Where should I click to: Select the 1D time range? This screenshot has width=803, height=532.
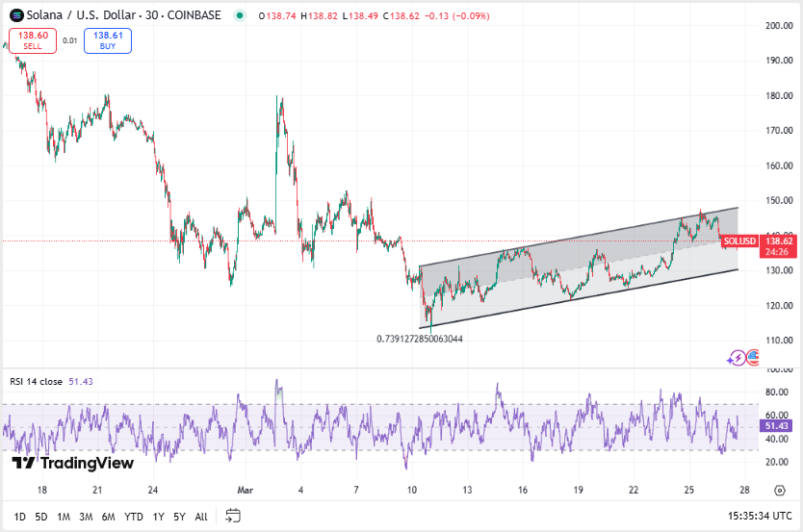pos(19,517)
